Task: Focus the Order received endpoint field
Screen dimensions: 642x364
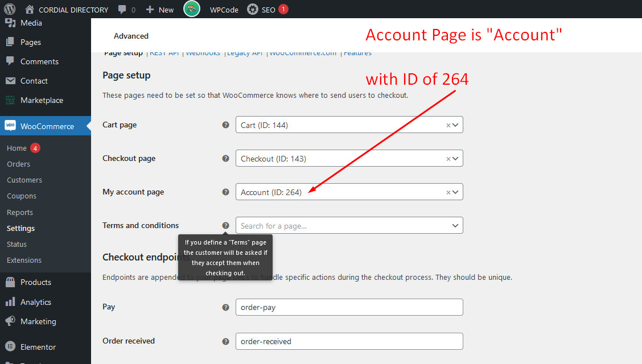Action: (x=349, y=341)
